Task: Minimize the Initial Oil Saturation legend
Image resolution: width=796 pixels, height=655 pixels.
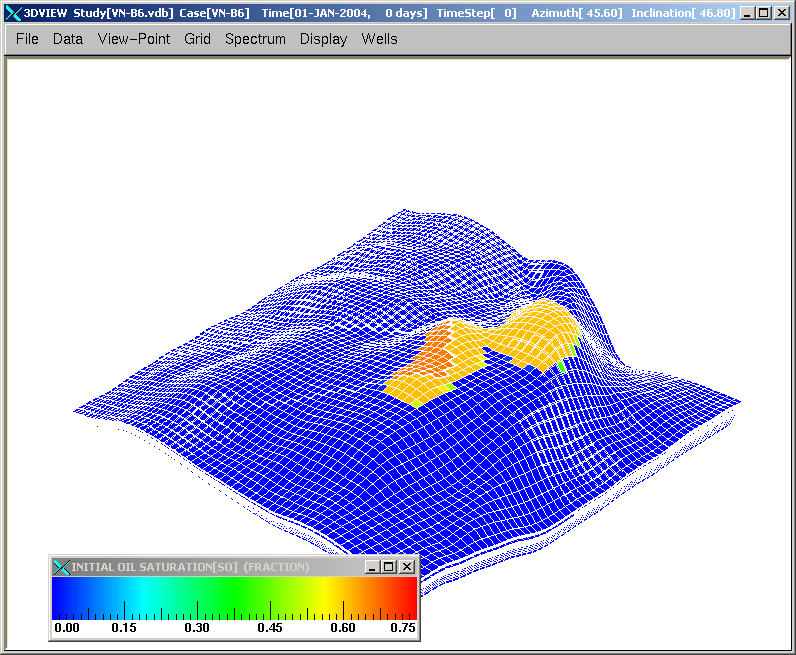Action: click(x=373, y=567)
